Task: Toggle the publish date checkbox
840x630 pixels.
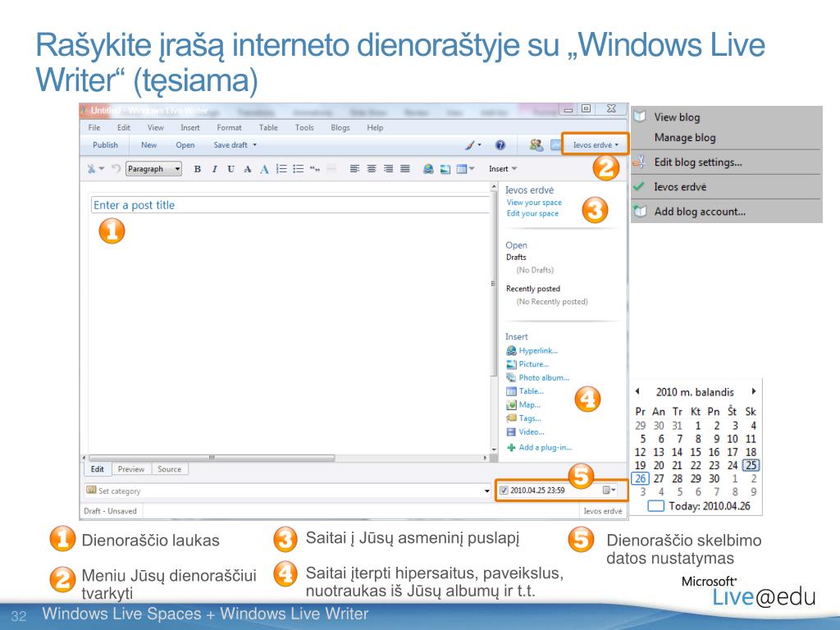Action: point(504,490)
